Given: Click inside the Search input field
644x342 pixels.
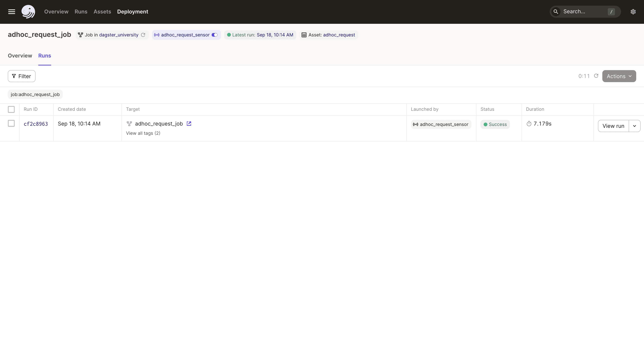Looking at the screenshot, I should tap(583, 12).
